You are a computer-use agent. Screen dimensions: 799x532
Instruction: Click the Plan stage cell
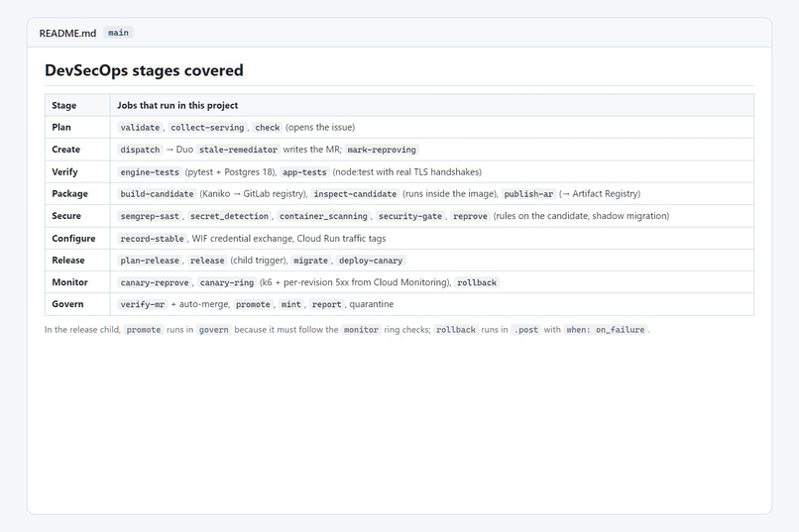pyautogui.click(x=77, y=127)
